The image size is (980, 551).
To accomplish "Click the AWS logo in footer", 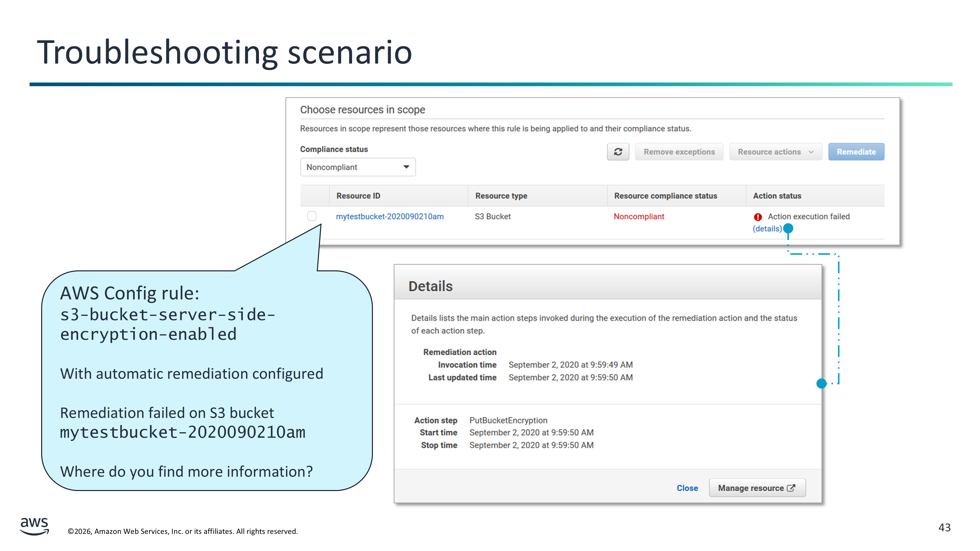I will point(34,526).
